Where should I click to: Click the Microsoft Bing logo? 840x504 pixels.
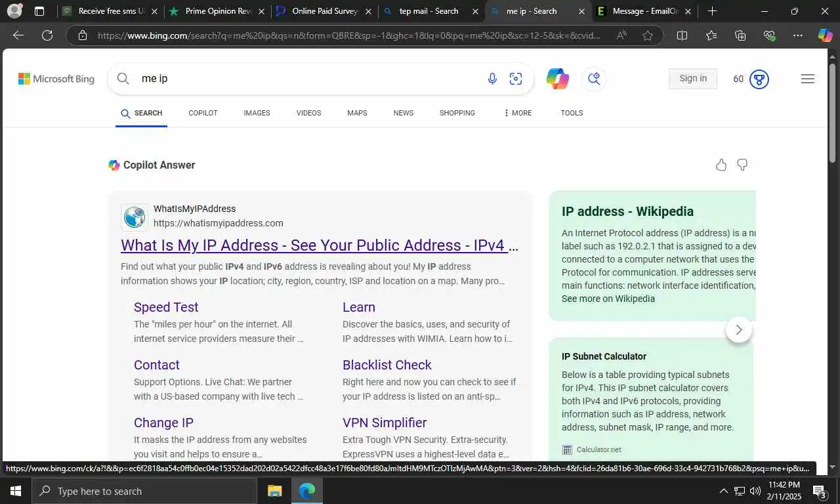tap(56, 79)
